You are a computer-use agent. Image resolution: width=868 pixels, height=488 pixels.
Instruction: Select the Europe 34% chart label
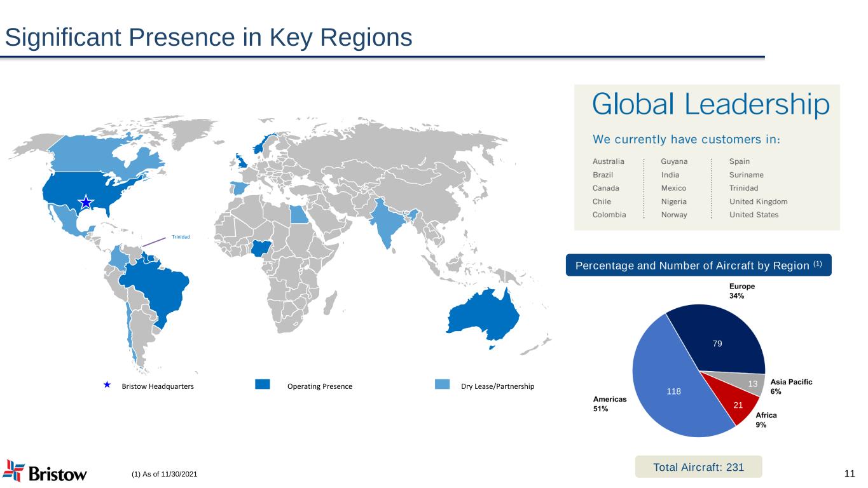742,291
